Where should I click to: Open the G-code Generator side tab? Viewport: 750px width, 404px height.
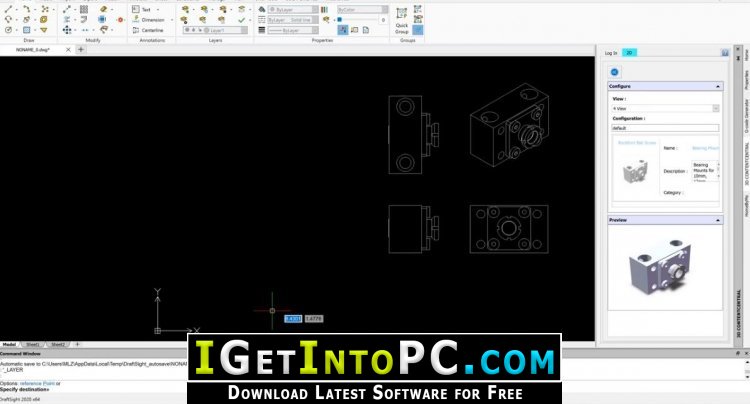(x=746, y=116)
